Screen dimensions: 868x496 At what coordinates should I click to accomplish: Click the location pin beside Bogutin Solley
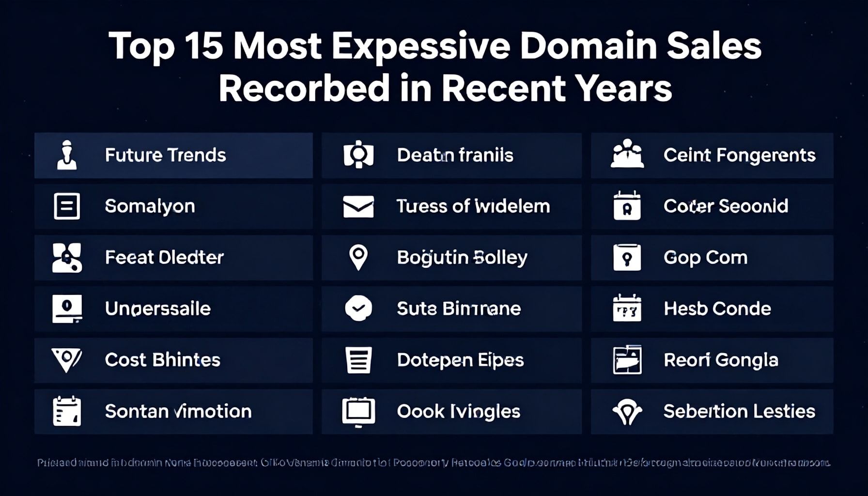(x=358, y=257)
